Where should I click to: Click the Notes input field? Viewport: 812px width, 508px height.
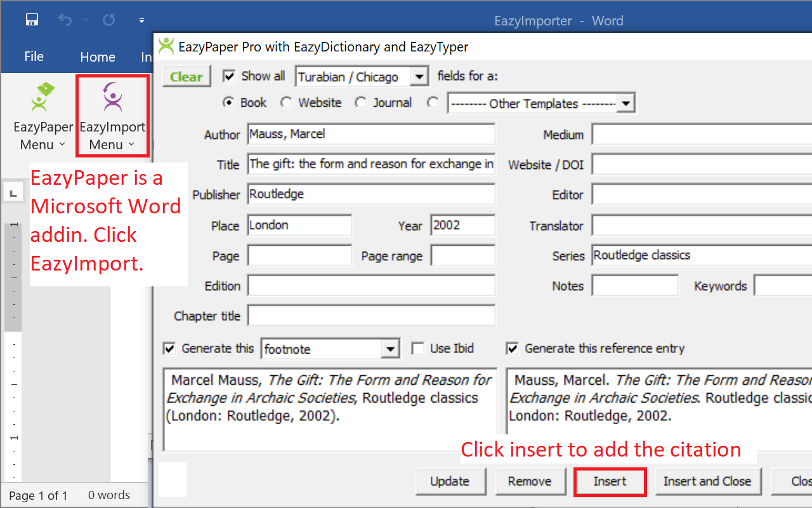(635, 285)
